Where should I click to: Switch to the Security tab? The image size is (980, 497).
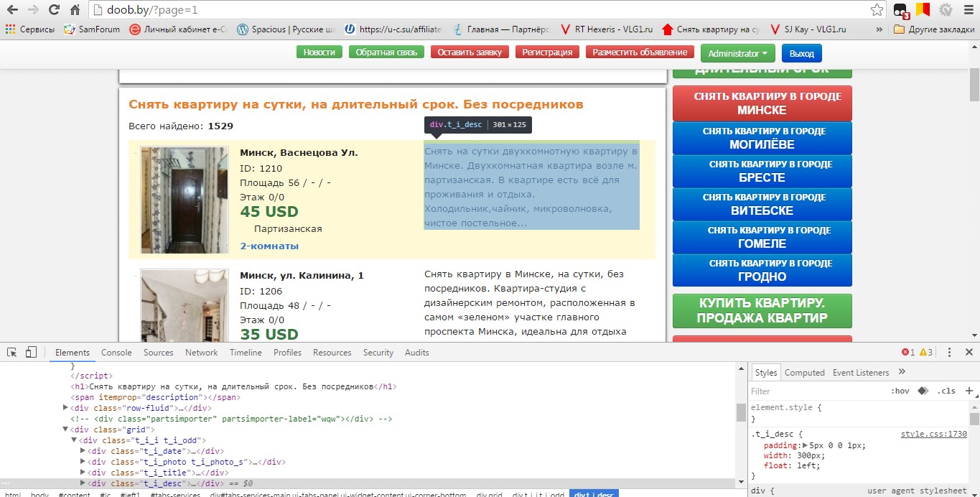click(378, 353)
